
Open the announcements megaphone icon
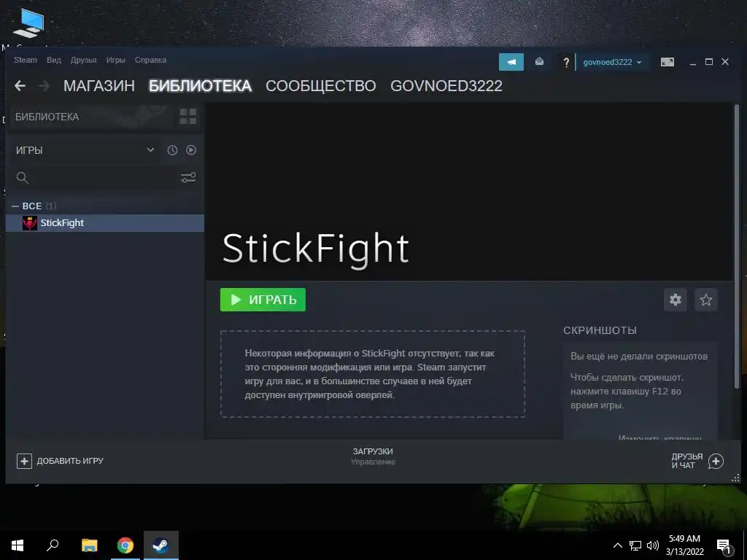(511, 62)
